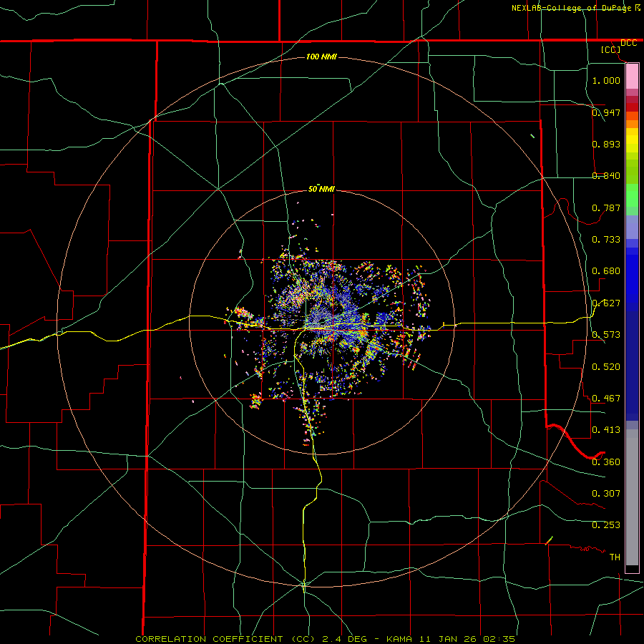Click the CORRELATION COEFFICIENT caption text
The image size is (644, 644).
tap(326, 639)
